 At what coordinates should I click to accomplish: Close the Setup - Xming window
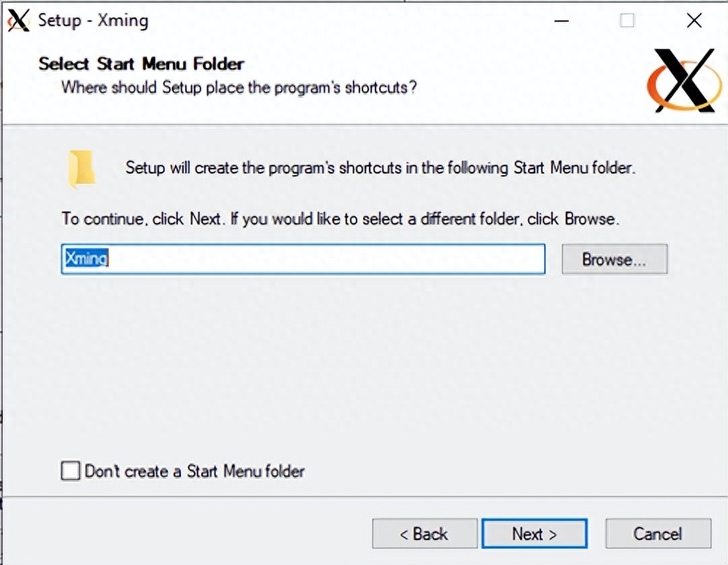[x=694, y=20]
